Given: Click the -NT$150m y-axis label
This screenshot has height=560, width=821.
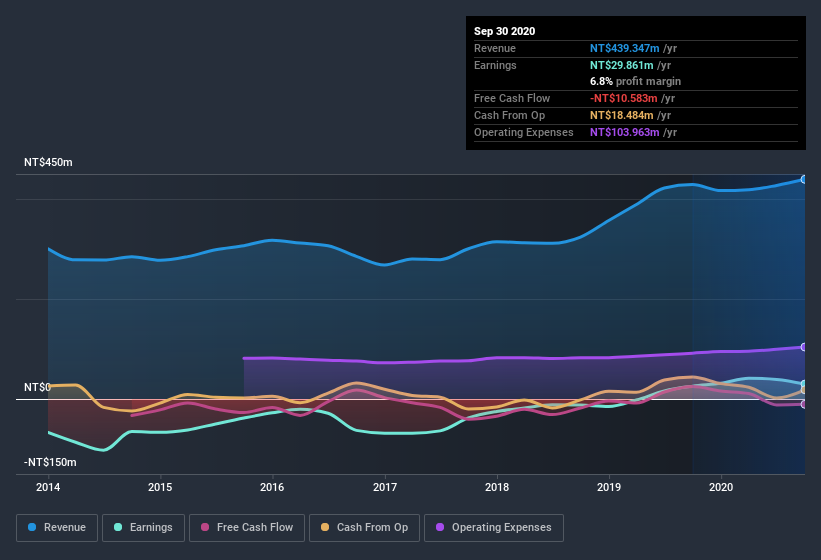Looking at the screenshot, I should tap(50, 462).
